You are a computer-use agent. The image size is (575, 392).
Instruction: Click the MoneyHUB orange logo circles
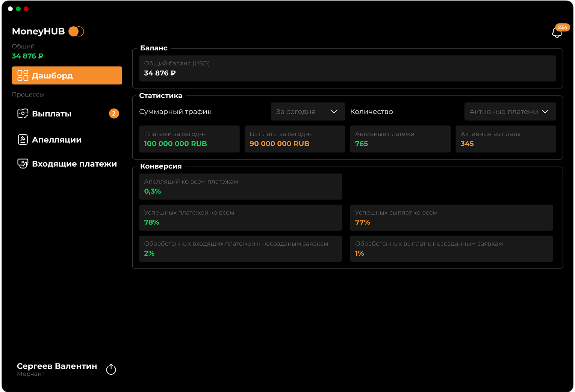click(76, 32)
